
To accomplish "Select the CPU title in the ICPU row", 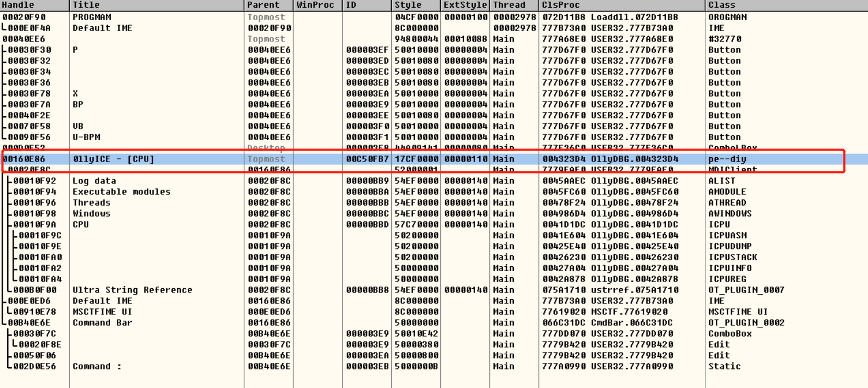I will coord(81,224).
